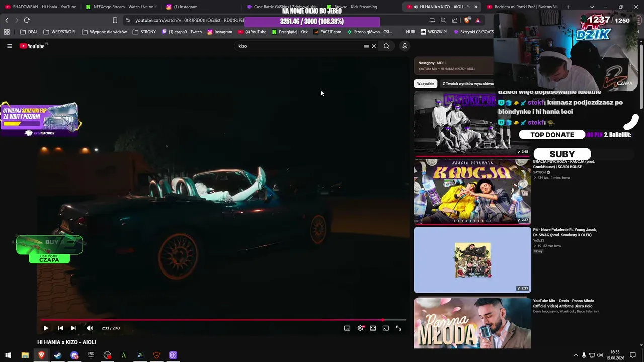Bookmark this page from the address bar
This screenshot has width=644, height=362.
[115, 20]
